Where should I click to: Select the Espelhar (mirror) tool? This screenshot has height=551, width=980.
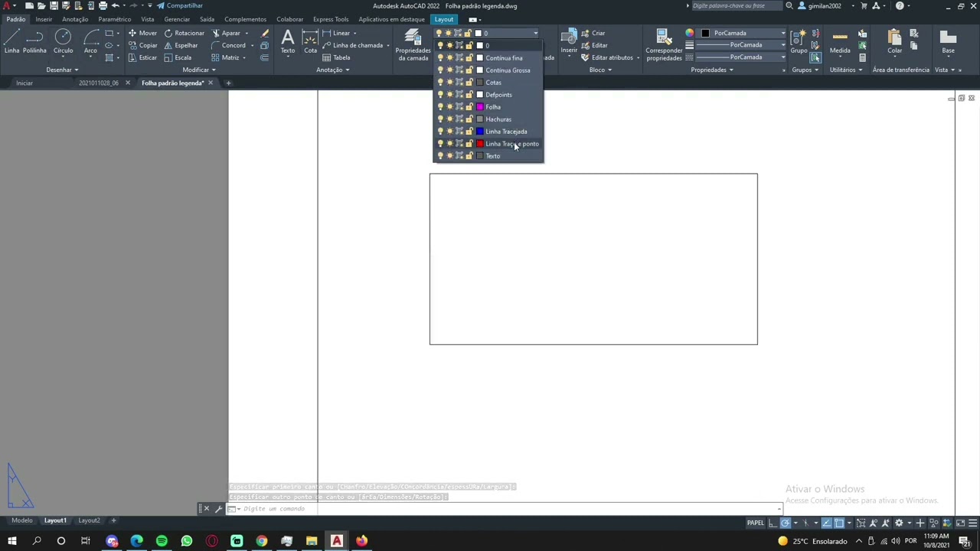pos(181,45)
